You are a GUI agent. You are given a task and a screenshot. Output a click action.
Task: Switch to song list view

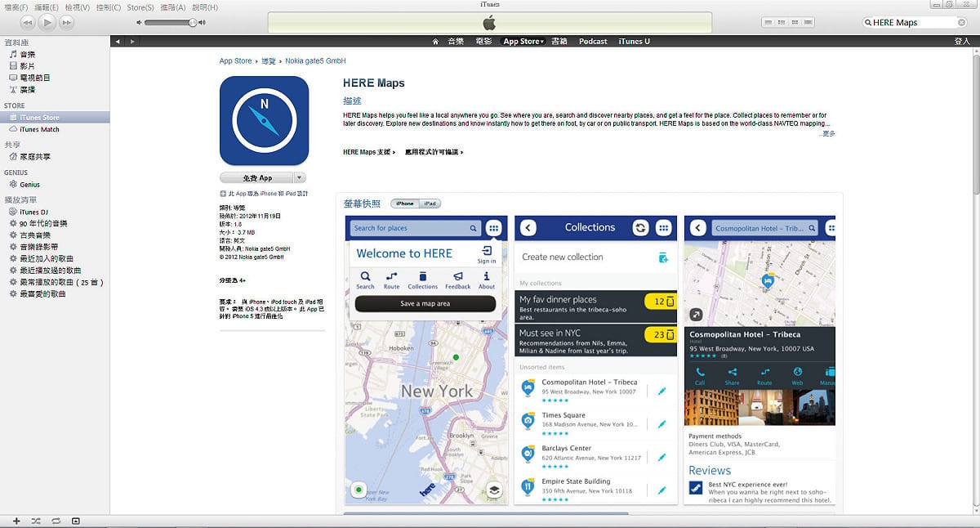click(x=768, y=22)
